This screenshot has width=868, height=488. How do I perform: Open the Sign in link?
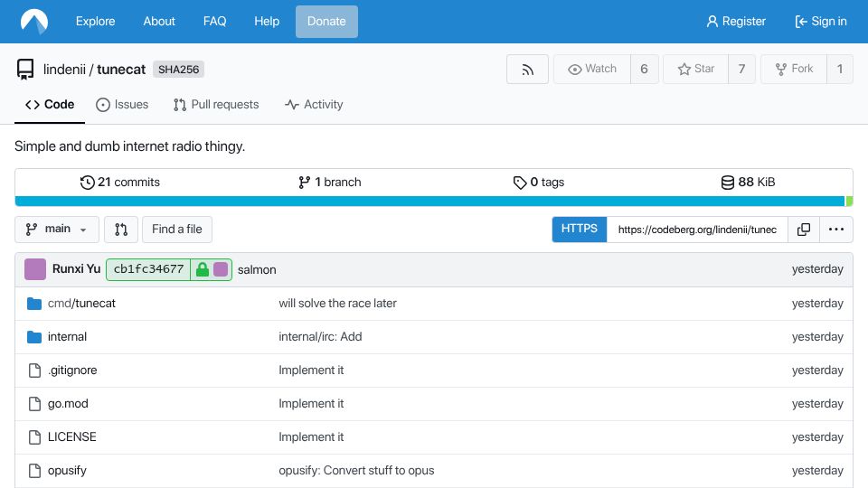coord(821,22)
